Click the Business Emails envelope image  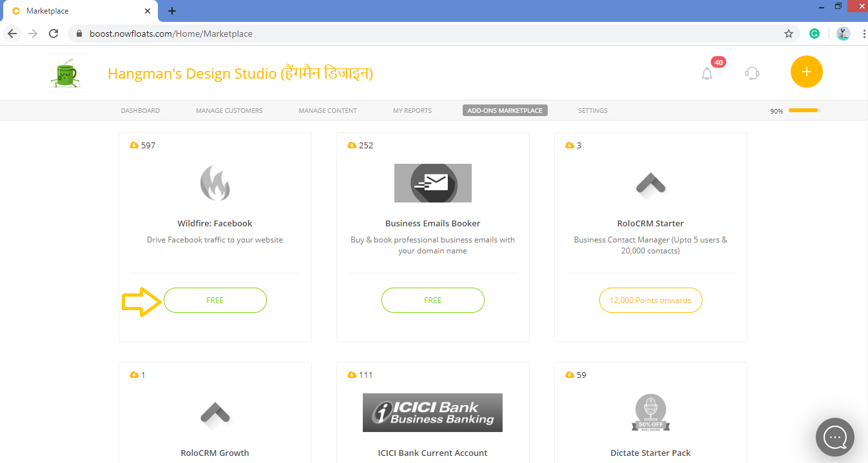pos(433,183)
